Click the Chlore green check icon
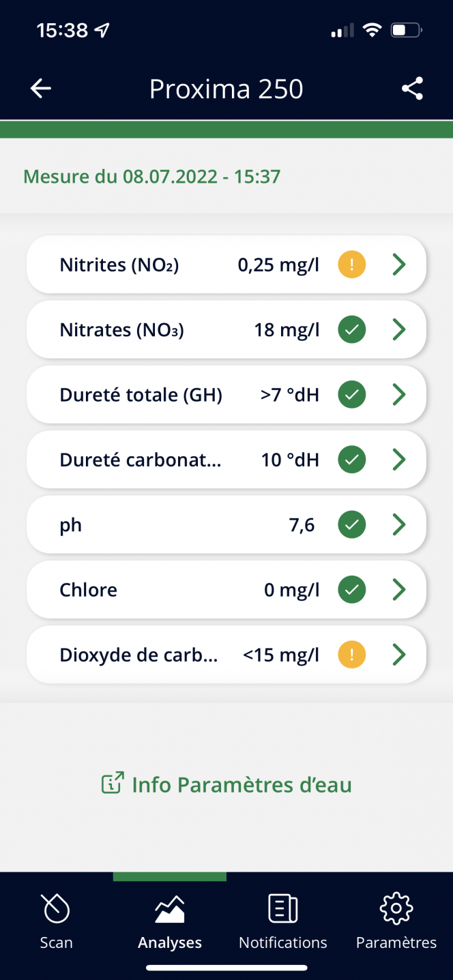The height and width of the screenshot is (980, 453). tap(352, 590)
